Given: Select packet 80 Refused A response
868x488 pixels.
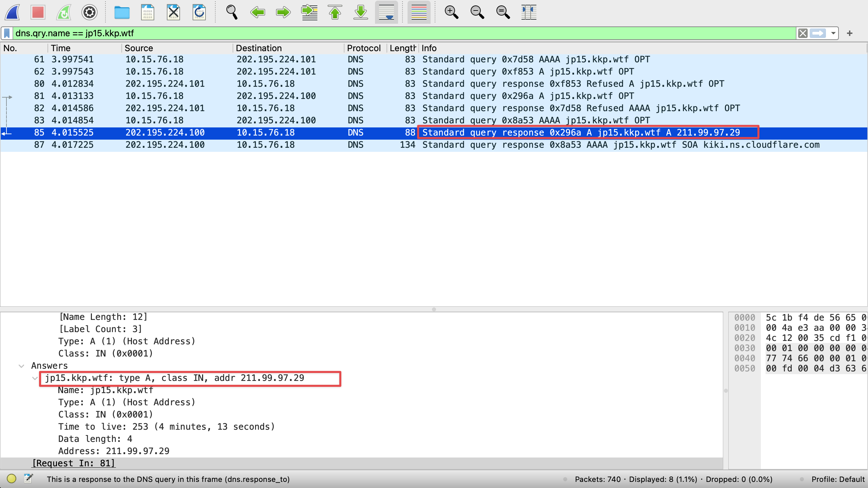Looking at the screenshot, I should [434, 84].
